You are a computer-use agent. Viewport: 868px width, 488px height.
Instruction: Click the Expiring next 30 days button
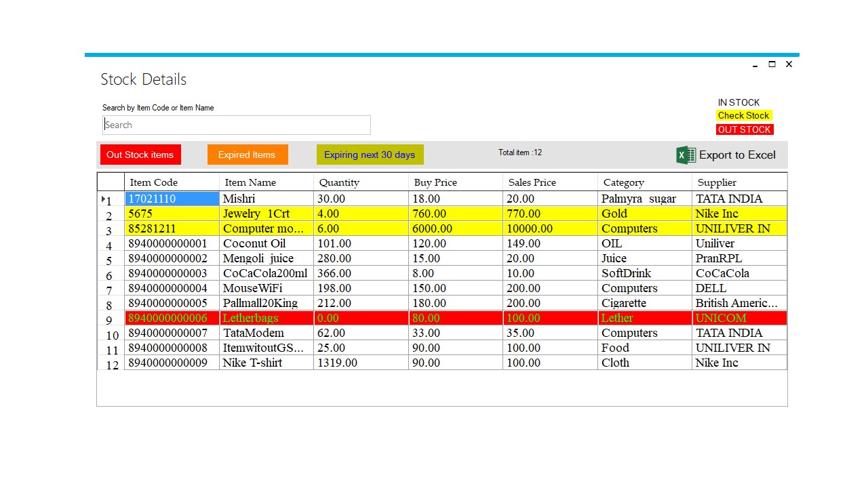370,155
